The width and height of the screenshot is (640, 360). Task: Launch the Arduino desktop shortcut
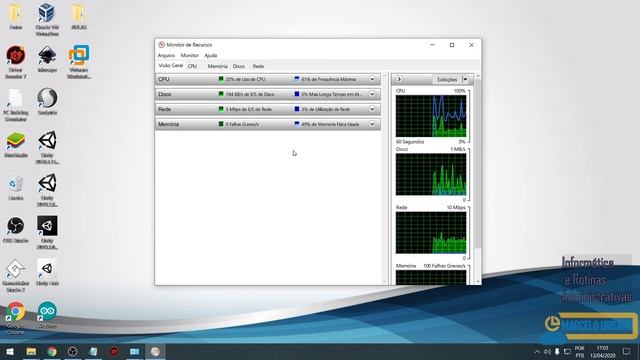(x=47, y=315)
